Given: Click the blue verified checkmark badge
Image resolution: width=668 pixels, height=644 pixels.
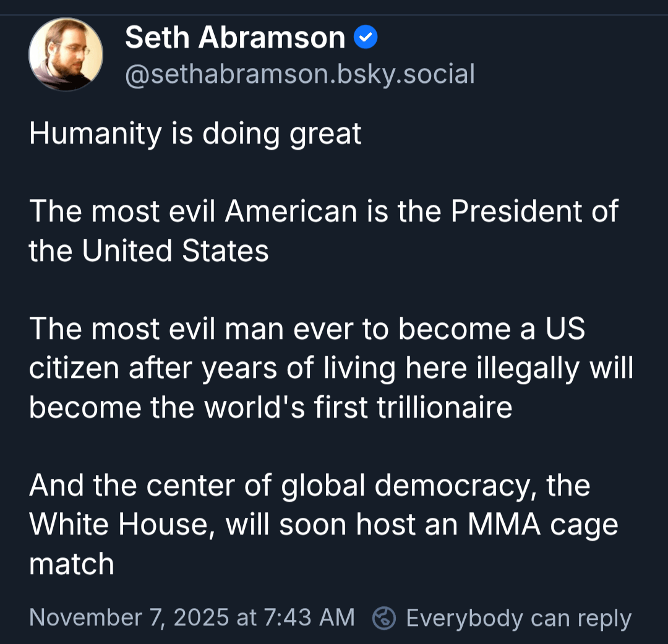Looking at the screenshot, I should point(366,38).
